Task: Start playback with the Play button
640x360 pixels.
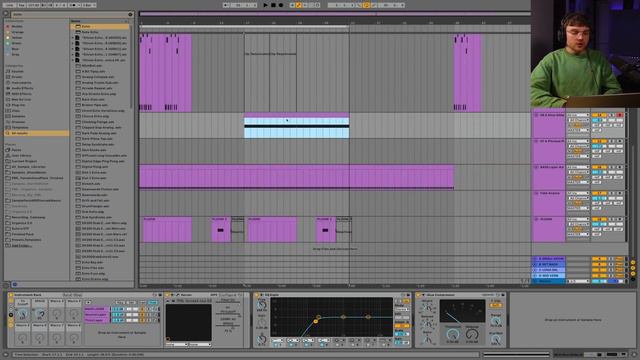Action: [x=266, y=5]
